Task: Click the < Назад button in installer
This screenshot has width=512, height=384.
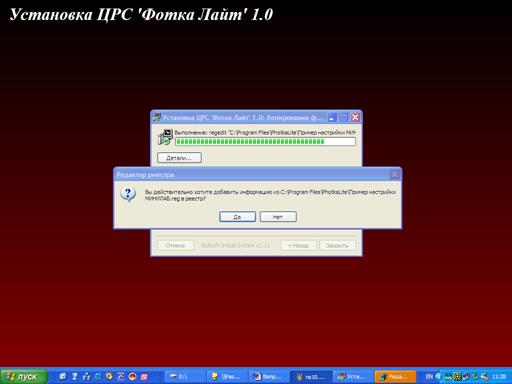Action: (x=298, y=245)
